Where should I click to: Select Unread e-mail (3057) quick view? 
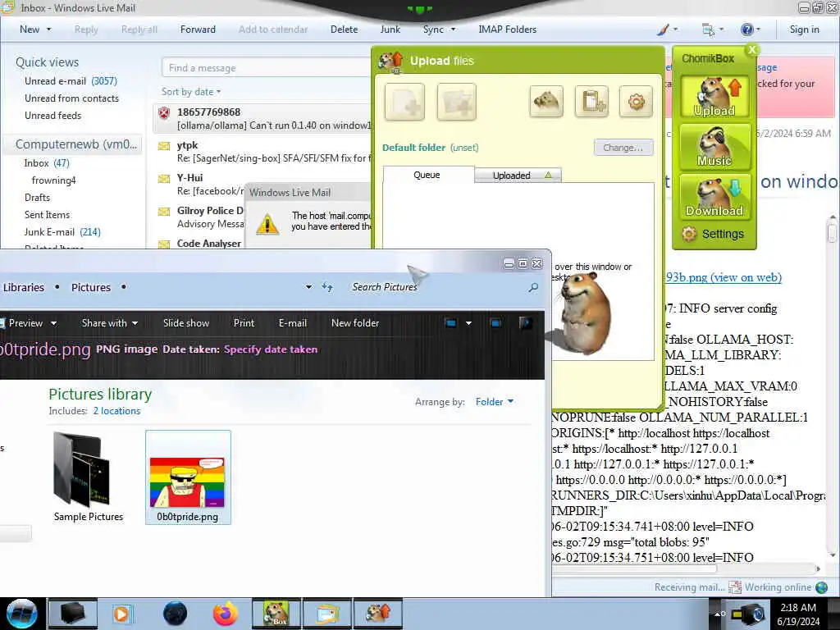71,81
